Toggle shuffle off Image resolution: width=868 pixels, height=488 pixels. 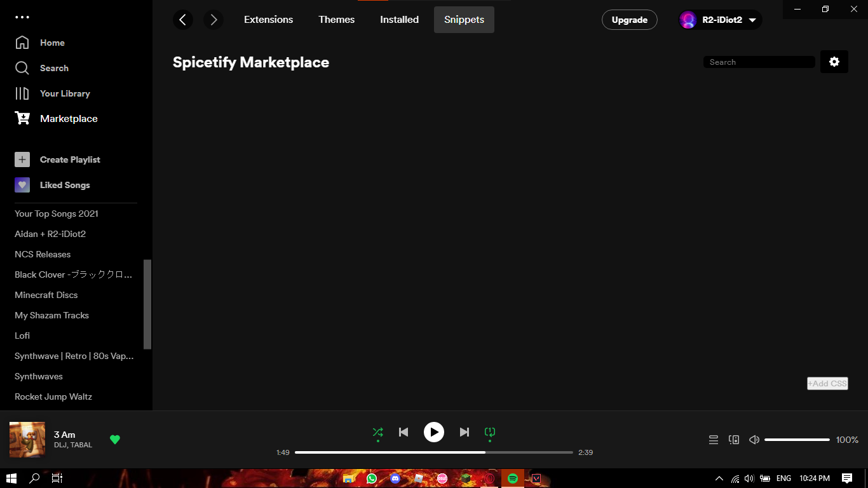coord(377,432)
